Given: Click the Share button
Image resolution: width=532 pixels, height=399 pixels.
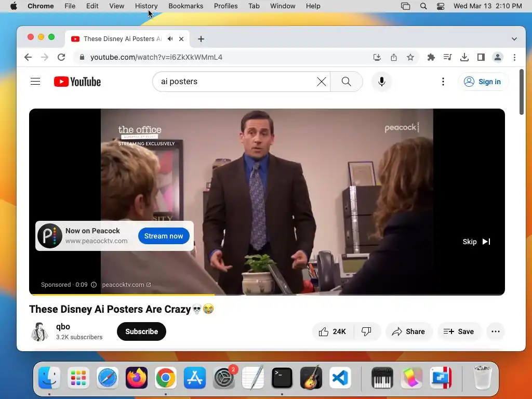Looking at the screenshot, I should 408,331.
